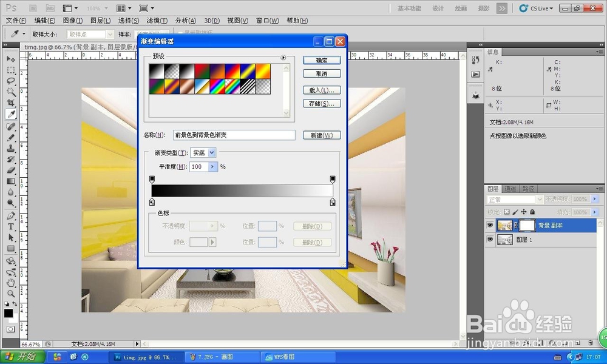Image resolution: width=607 pixels, height=364 pixels.
Task: Toggle lock all padlock icon
Action: [x=532, y=212]
